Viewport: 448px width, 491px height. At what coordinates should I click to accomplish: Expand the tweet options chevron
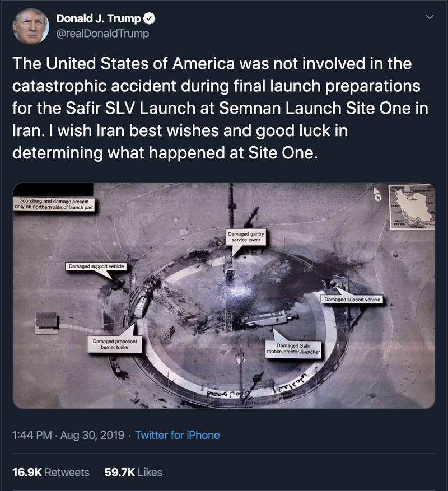pyautogui.click(x=430, y=17)
